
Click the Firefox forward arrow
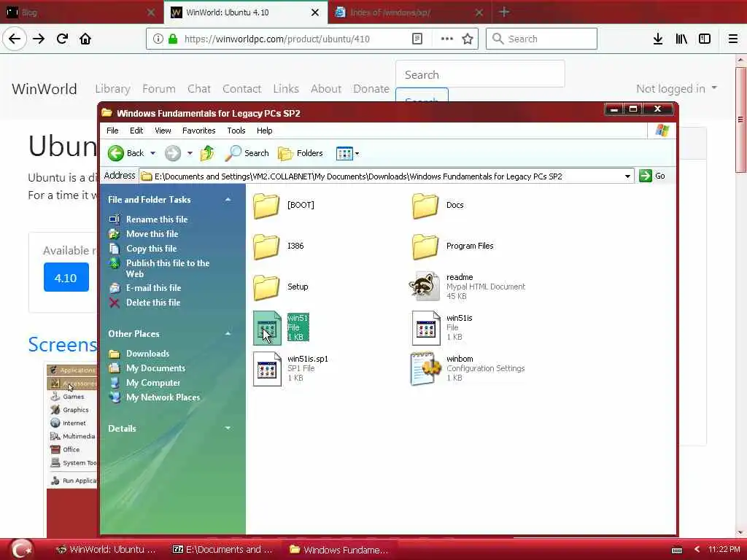tap(39, 39)
